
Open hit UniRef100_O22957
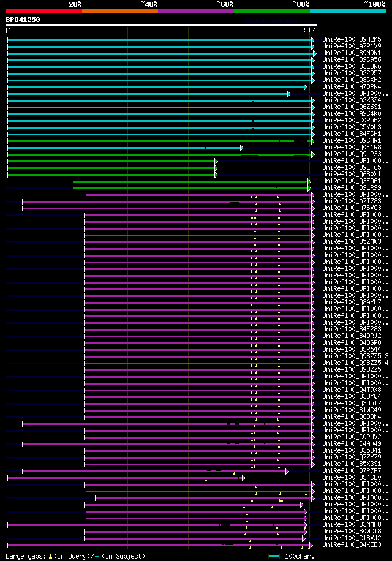(x=352, y=73)
